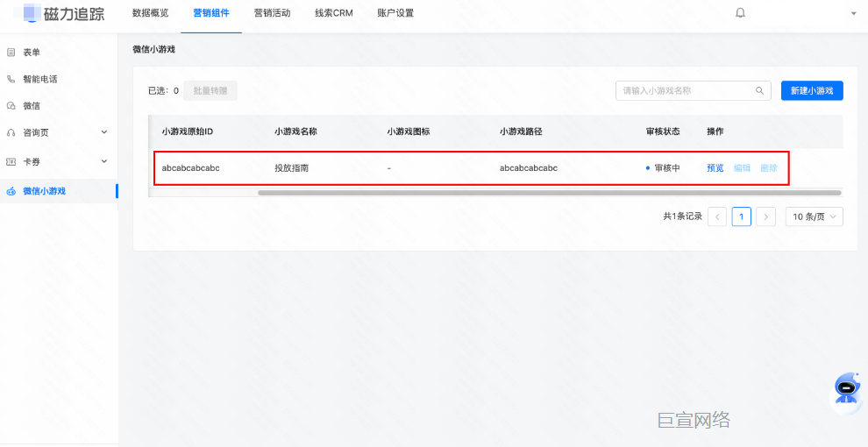Click the 小游戏名称 column header

pos(295,131)
